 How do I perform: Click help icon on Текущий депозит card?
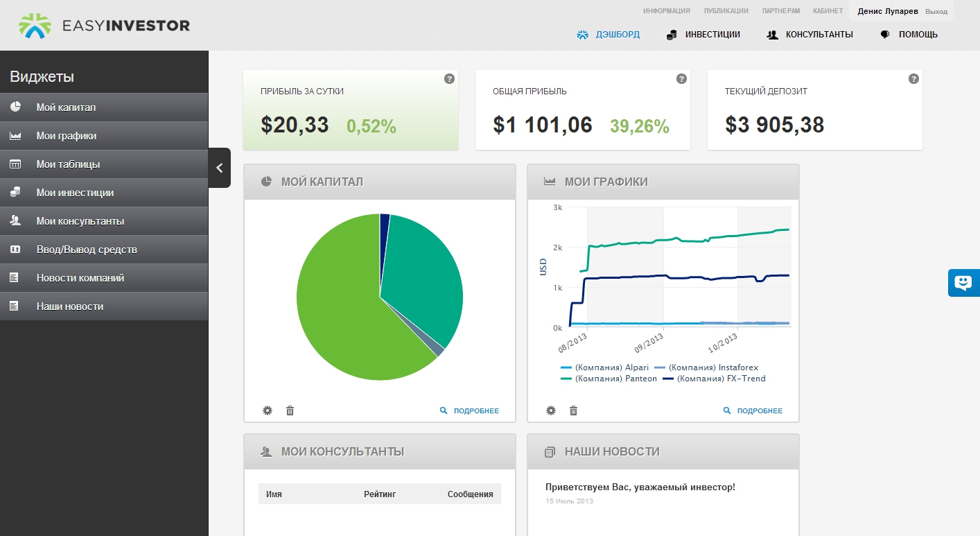913,79
